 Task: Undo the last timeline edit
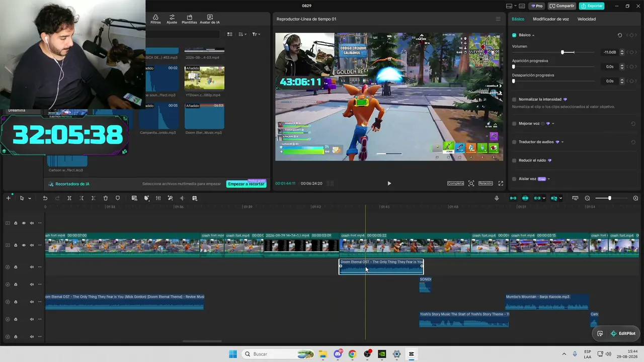[45, 198]
